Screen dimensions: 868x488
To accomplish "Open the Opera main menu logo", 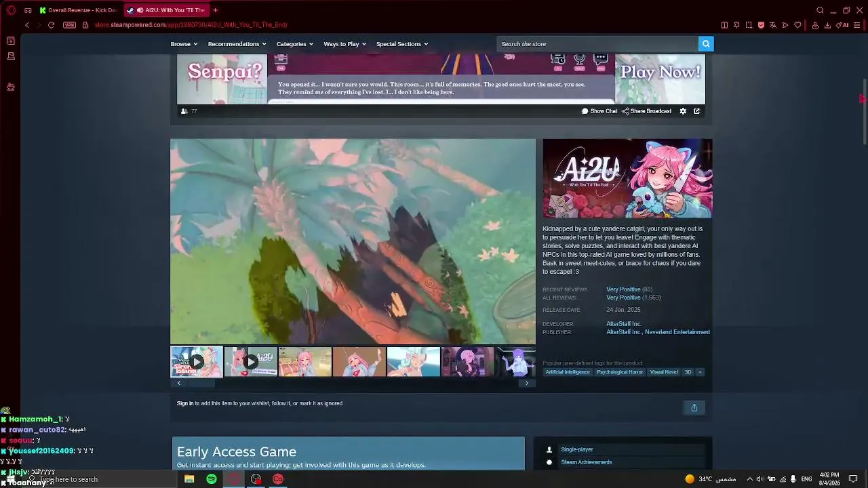I will point(11,10).
